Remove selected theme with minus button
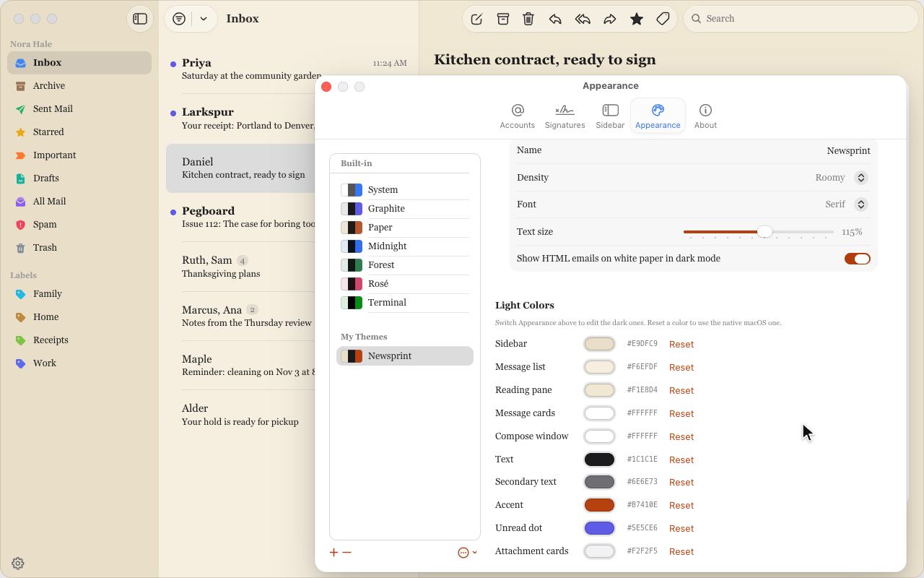The width and height of the screenshot is (924, 578). [x=346, y=552]
